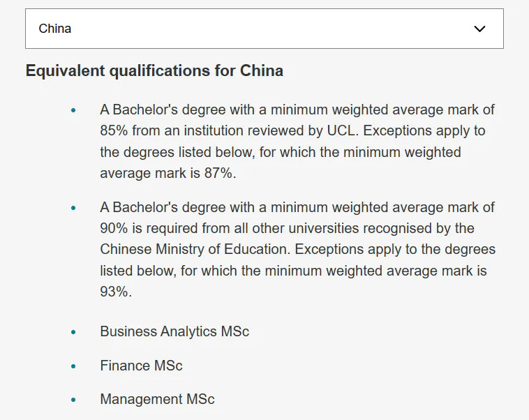Click "Chinese Ministry of Education" text

click(194, 250)
